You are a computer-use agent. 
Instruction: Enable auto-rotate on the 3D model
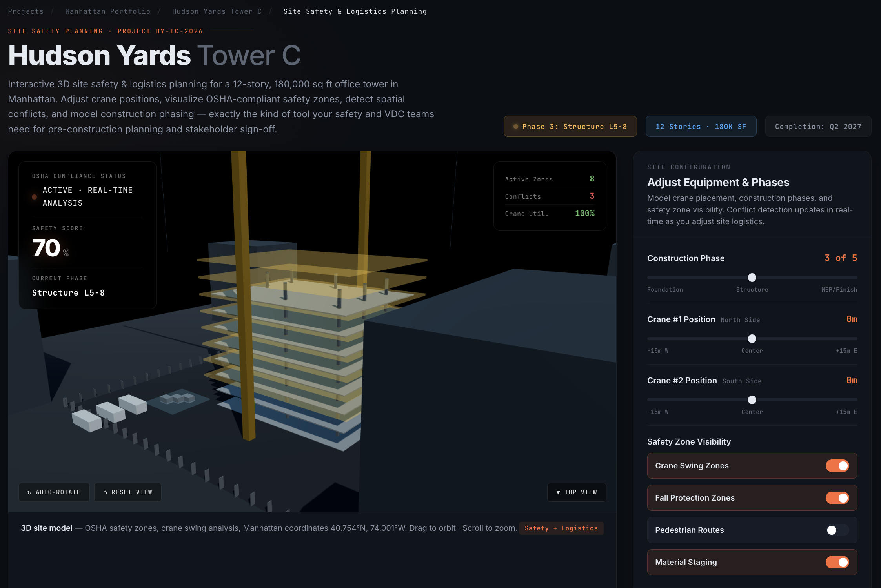[54, 492]
